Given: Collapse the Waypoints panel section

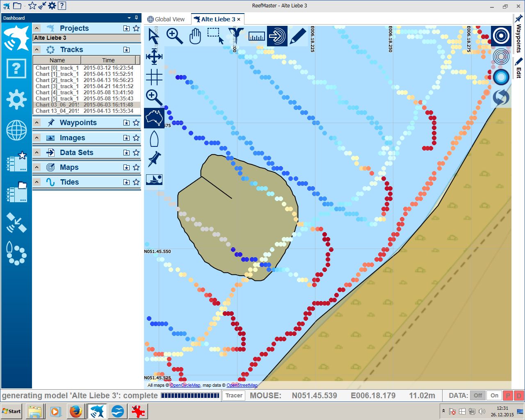Looking at the screenshot, I should click(37, 123).
